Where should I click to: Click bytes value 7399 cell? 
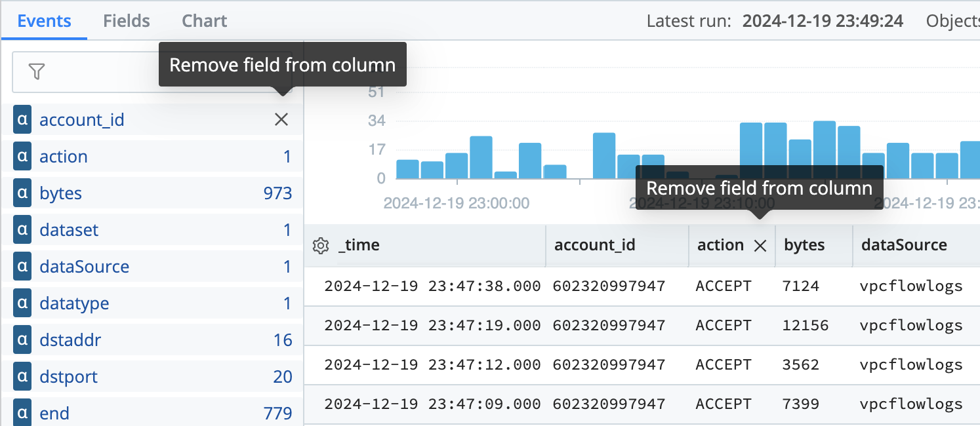click(x=801, y=404)
